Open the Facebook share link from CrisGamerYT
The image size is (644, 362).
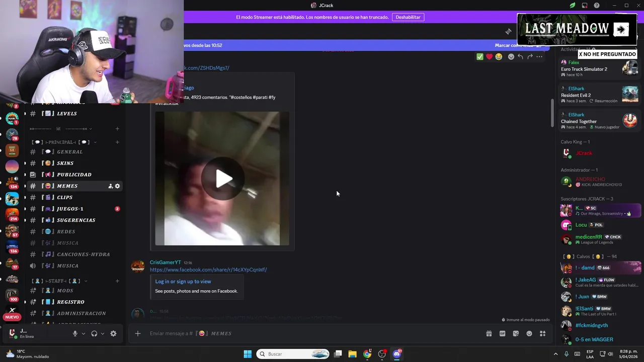click(208, 269)
